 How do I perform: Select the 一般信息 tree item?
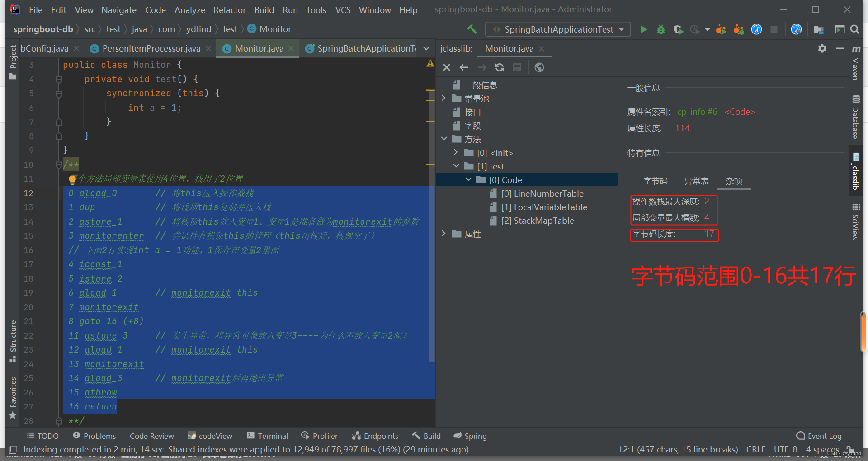pos(481,85)
